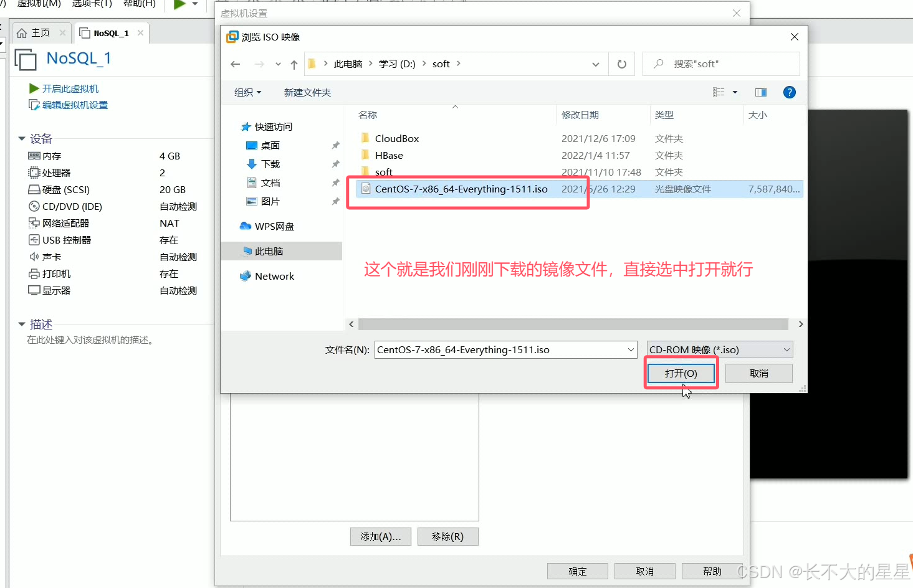Click 确定 in the VM settings window
Image resolution: width=913 pixels, height=588 pixels.
(578, 571)
